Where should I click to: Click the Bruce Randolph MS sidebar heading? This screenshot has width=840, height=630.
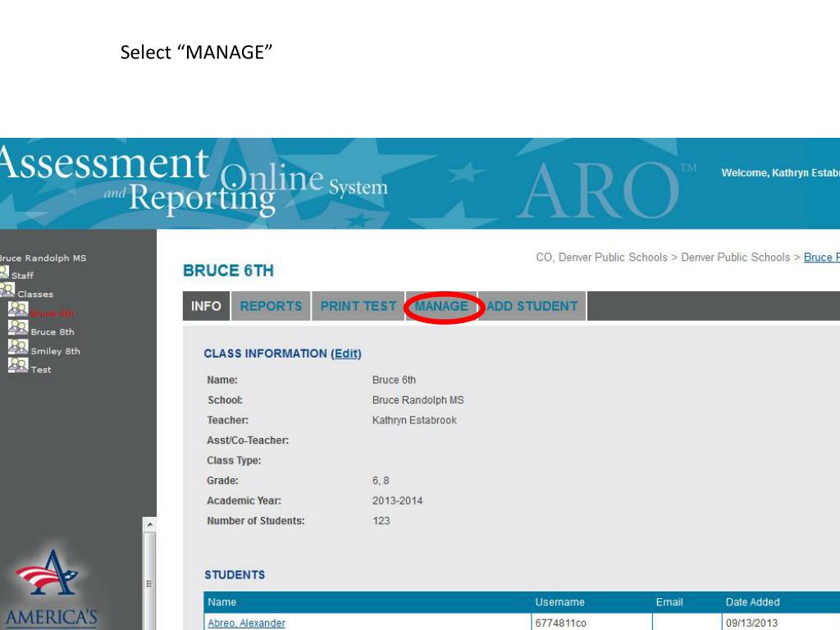pos(43,258)
